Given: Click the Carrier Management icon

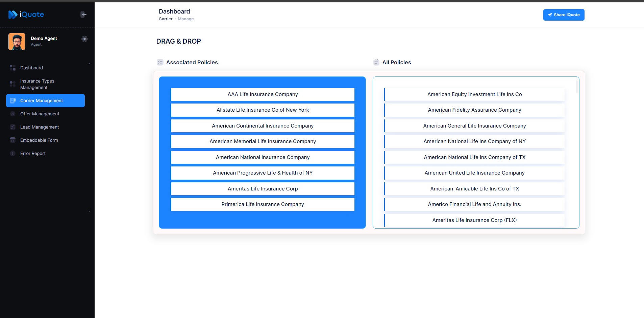Looking at the screenshot, I should click(x=13, y=100).
